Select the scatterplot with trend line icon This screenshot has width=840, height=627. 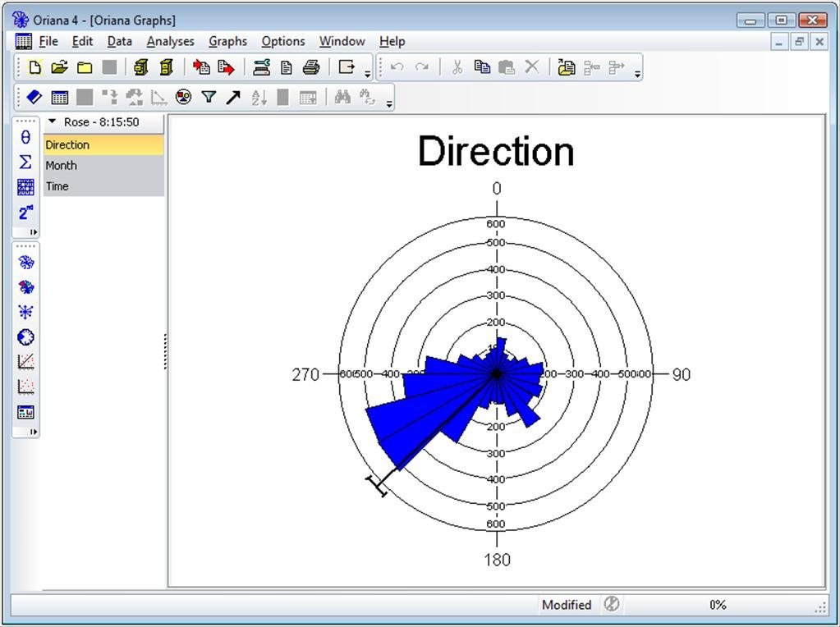(x=25, y=361)
